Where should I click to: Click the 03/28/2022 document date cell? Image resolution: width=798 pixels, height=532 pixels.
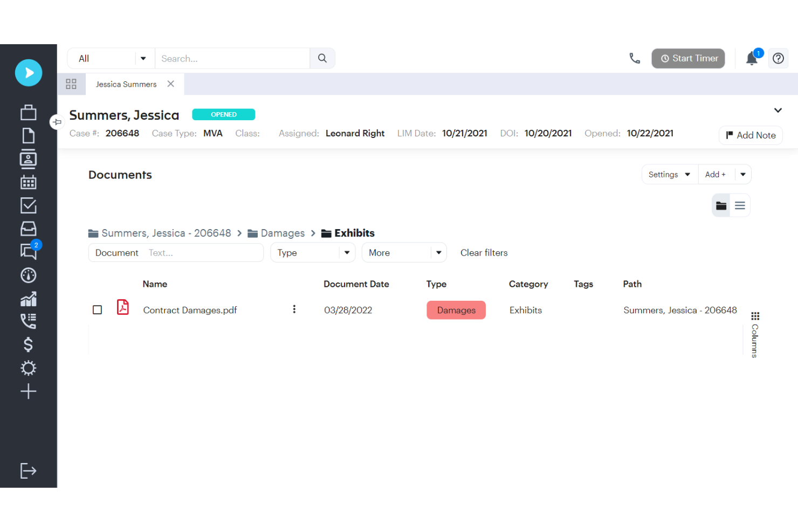[x=348, y=310]
